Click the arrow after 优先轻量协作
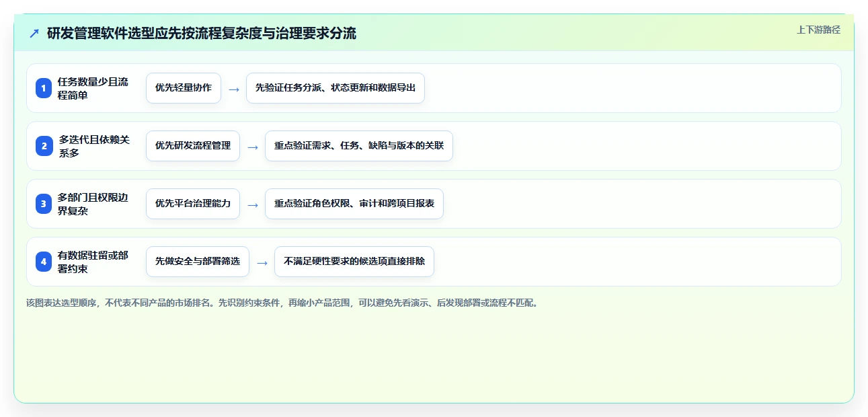Screen dimensions: 868x417 234,89
